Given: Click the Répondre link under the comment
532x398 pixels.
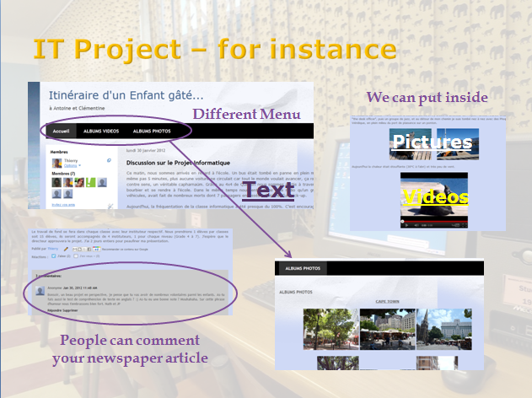Looking at the screenshot, I should [54, 310].
